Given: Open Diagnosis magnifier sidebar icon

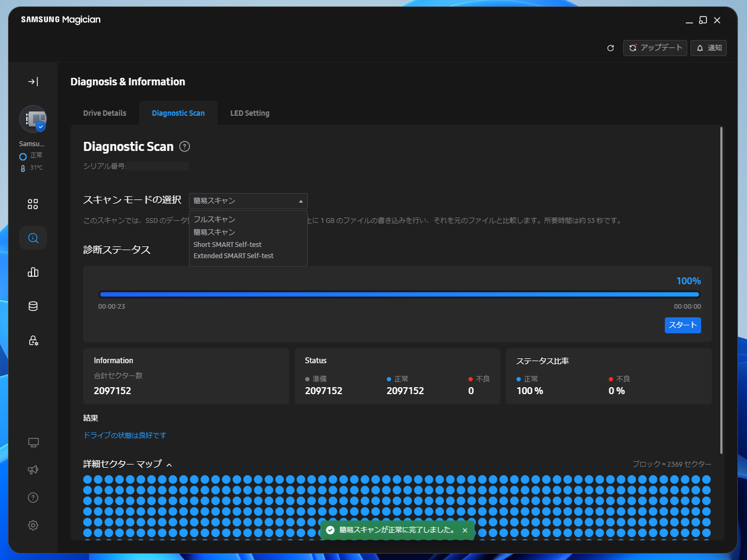Looking at the screenshot, I should tap(33, 238).
